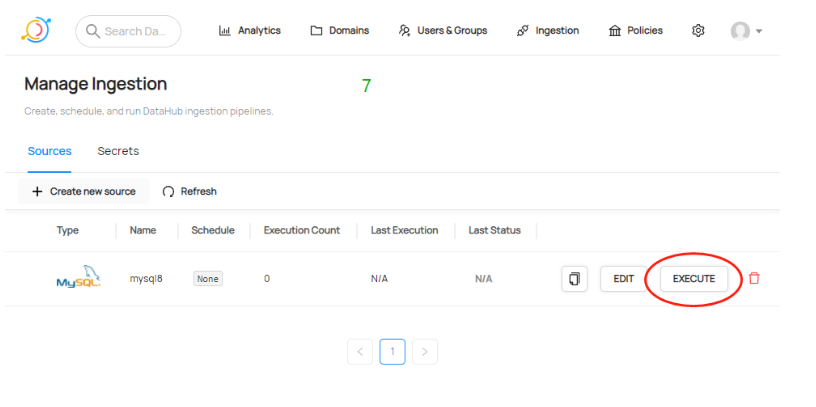Edit the mysql8 ingestion source

[623, 279]
